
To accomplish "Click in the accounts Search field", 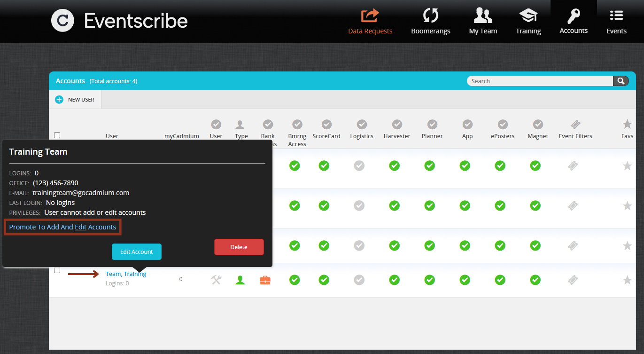I will [x=540, y=81].
